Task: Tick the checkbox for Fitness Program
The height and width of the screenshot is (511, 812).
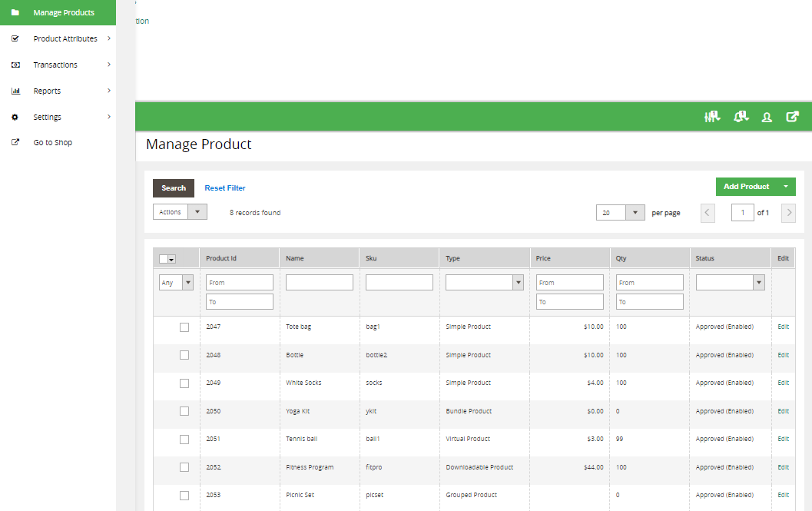Action: tap(184, 467)
